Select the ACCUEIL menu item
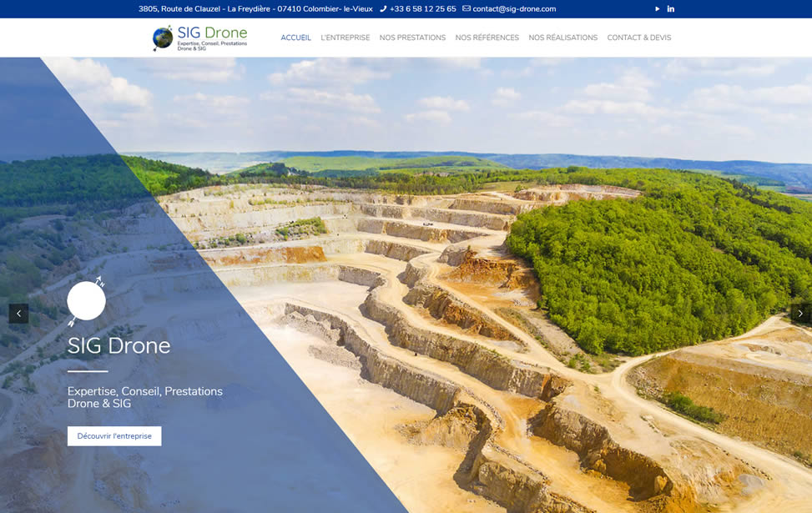The height and width of the screenshot is (513, 812). tap(295, 38)
